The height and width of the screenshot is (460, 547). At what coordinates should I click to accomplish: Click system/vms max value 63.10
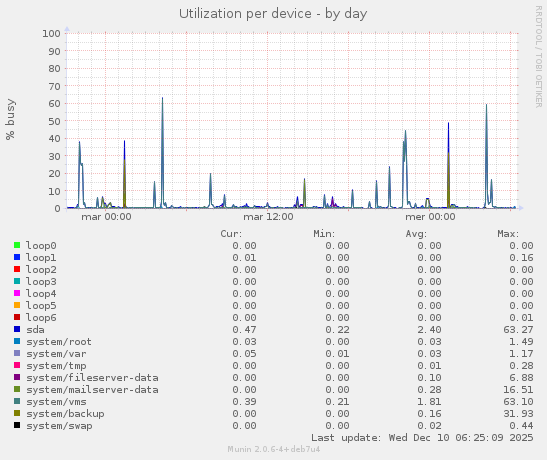pos(518,402)
